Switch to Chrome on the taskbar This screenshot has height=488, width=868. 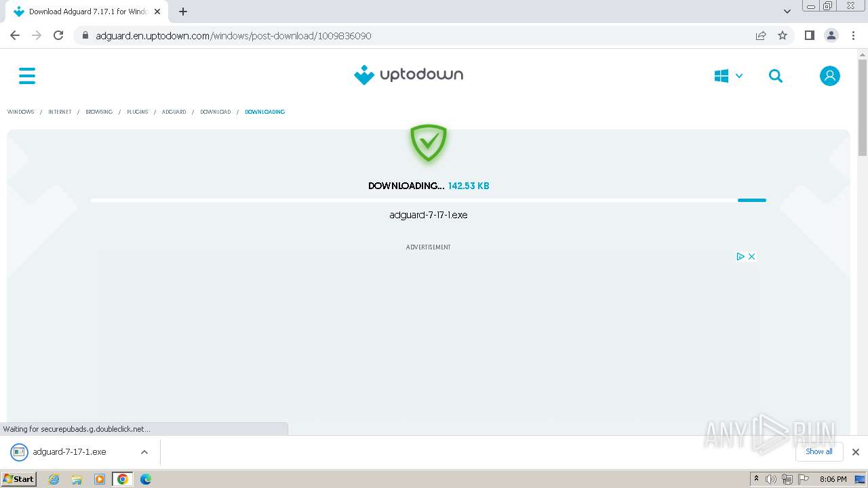tap(123, 479)
